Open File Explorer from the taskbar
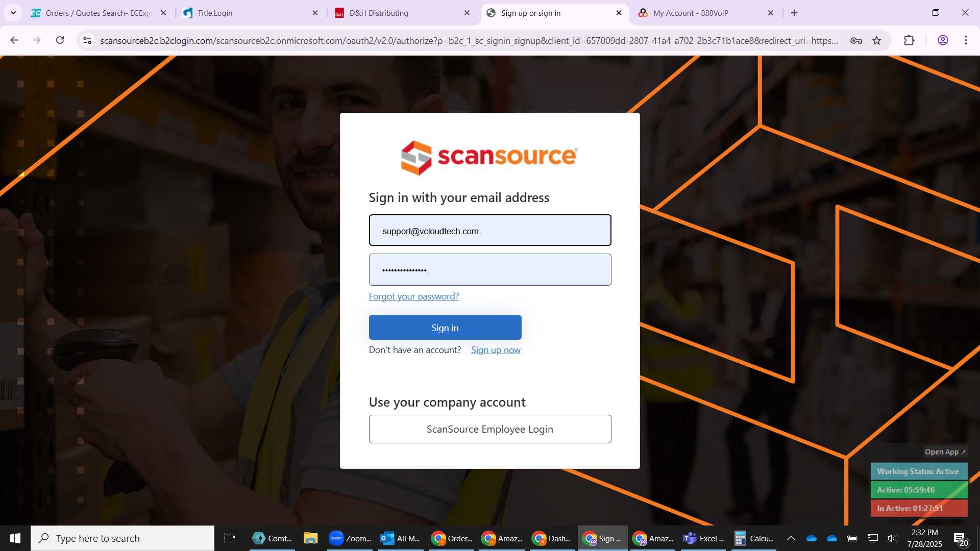Screen dimensions: 980x551 pos(310,538)
